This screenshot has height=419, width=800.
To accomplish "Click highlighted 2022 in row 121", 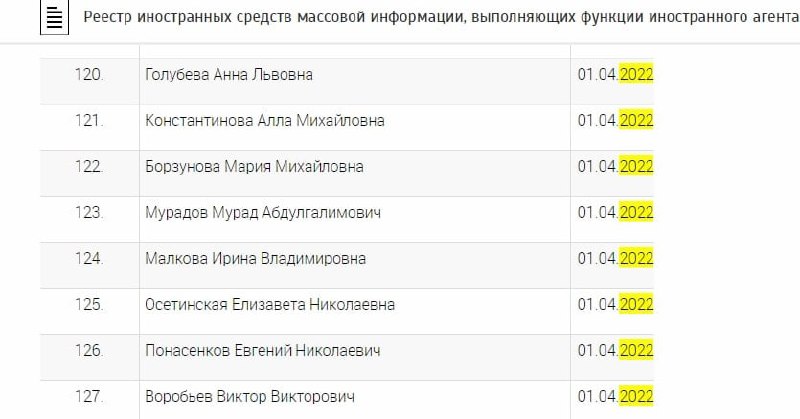I will [636, 121].
